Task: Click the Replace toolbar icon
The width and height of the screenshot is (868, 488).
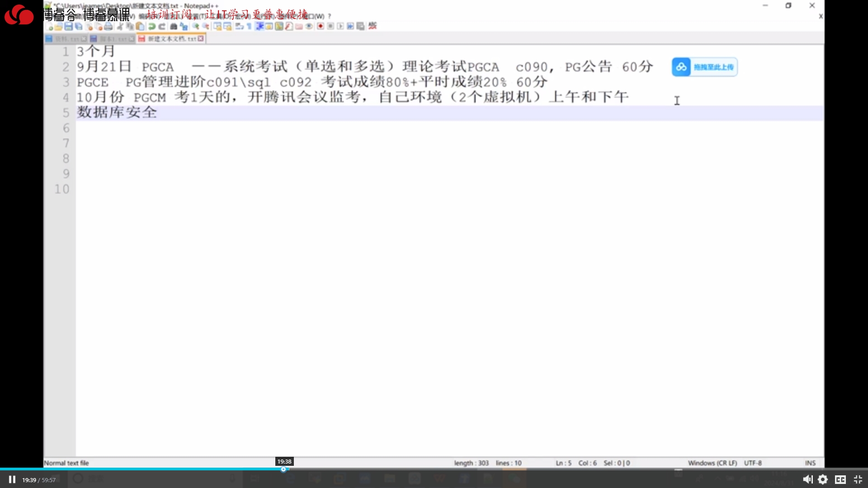Action: 184,26
